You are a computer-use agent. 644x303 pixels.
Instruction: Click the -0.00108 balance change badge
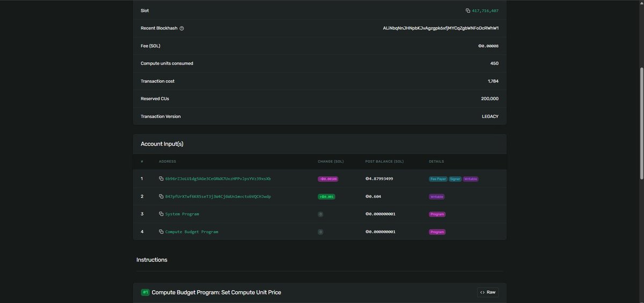coord(328,179)
